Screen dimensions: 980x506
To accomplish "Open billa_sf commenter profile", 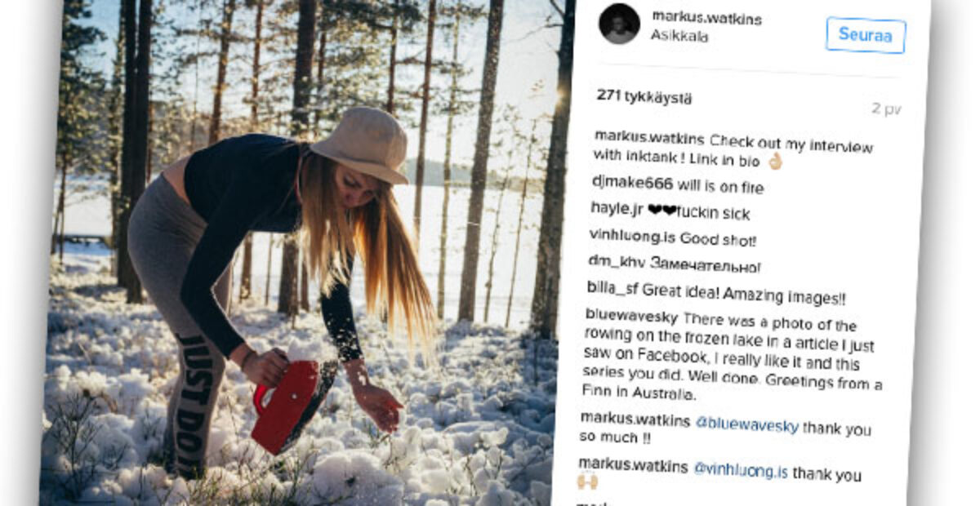I will 612,289.
